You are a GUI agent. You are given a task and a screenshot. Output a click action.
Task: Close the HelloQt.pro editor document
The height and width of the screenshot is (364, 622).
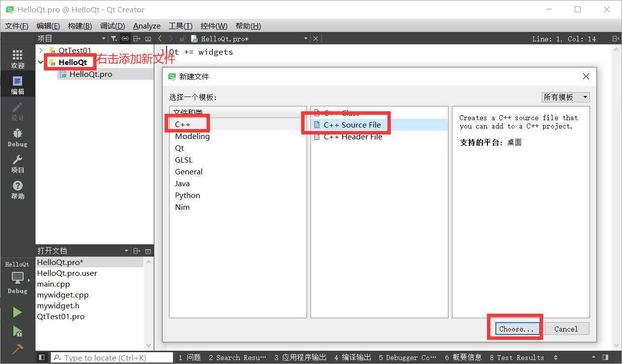(316, 38)
